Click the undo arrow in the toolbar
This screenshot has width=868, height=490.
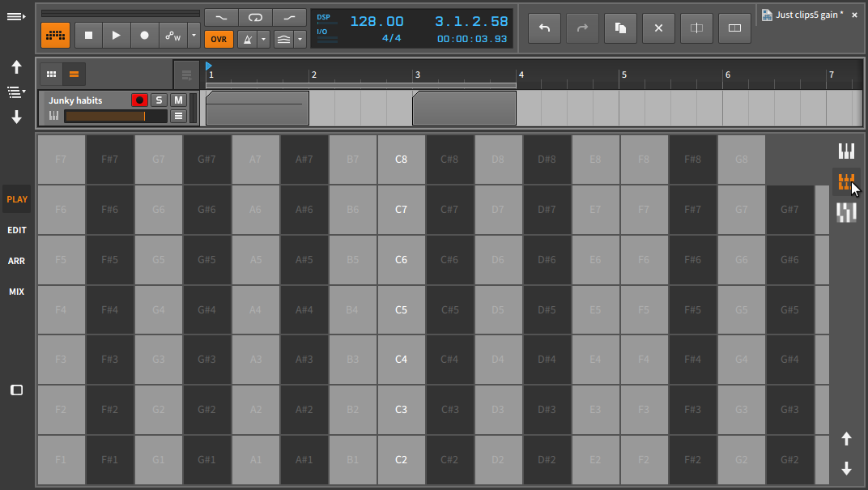tap(544, 28)
